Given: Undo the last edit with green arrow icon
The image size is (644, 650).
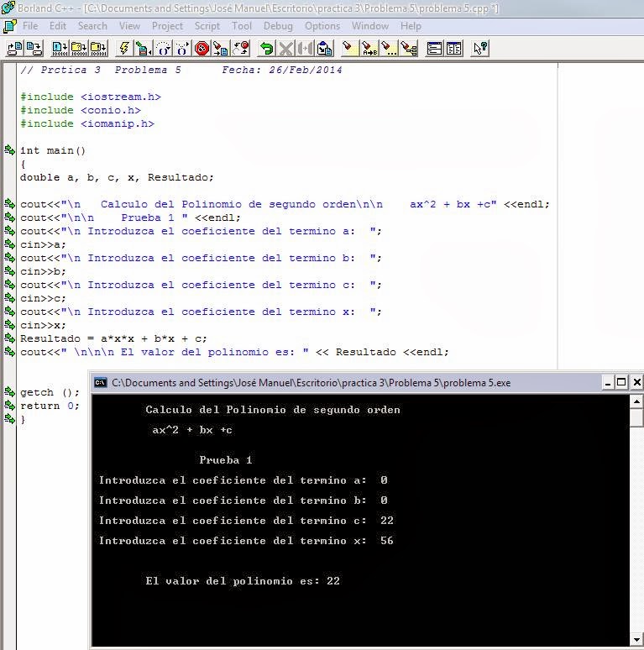Looking at the screenshot, I should tap(266, 49).
